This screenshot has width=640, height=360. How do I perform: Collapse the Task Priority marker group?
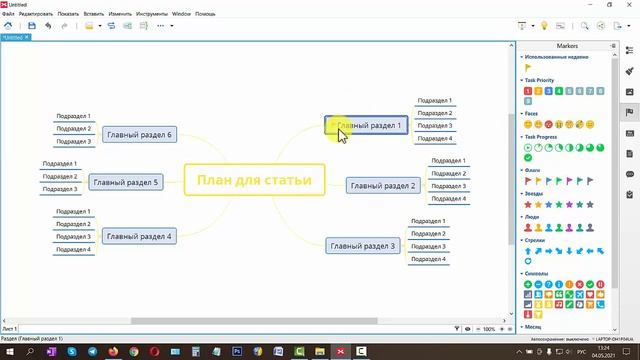click(522, 80)
